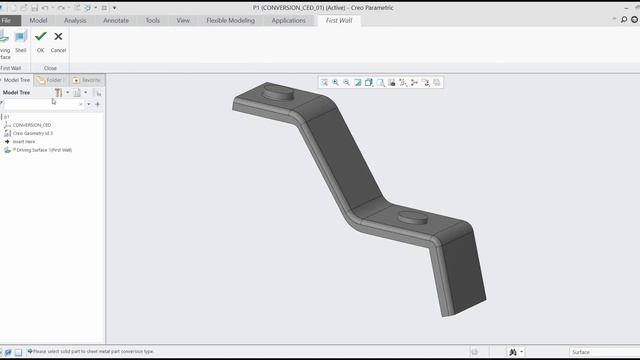Click last icon in graphics toolbar
This screenshot has height=360, width=640.
coord(437,82)
